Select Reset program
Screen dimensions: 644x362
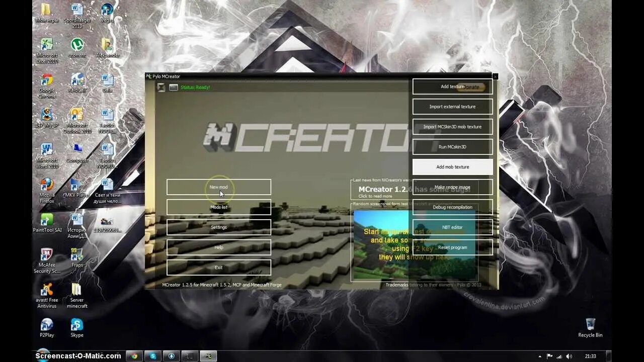click(x=452, y=247)
